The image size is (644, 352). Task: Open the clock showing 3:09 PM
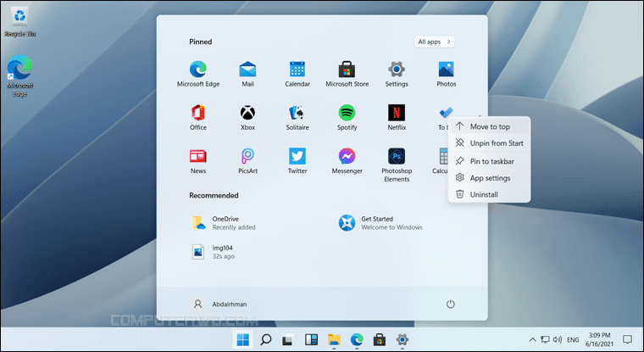point(599,339)
